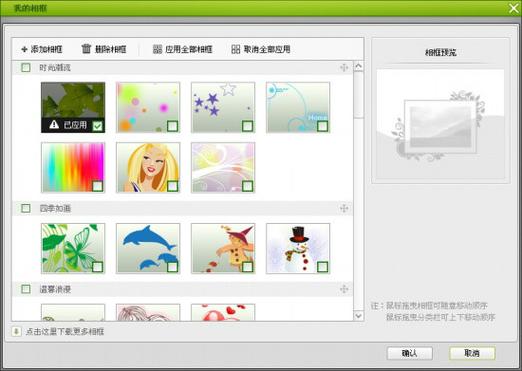Click the 删除相框 toolbar button
Image resolution: width=522 pixels, height=371 pixels.
click(104, 49)
